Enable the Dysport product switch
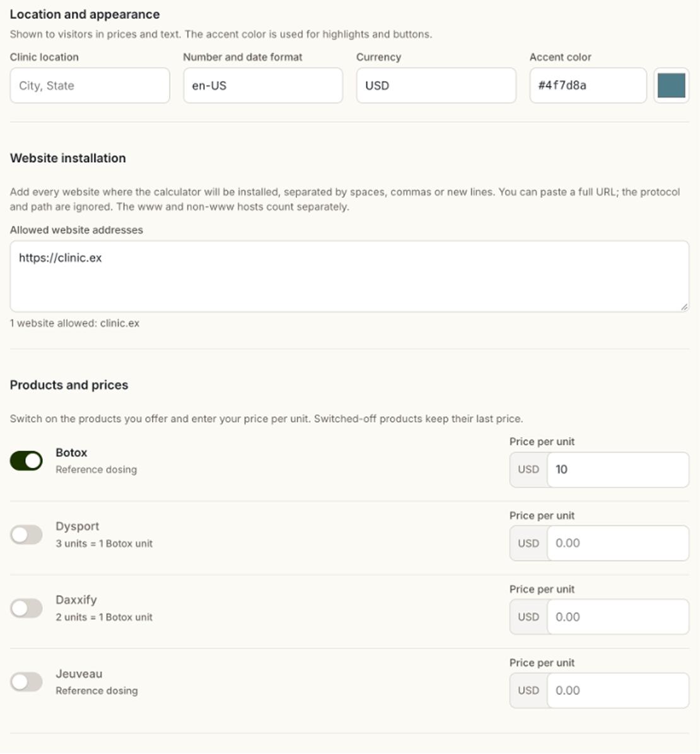700x754 pixels. click(26, 534)
